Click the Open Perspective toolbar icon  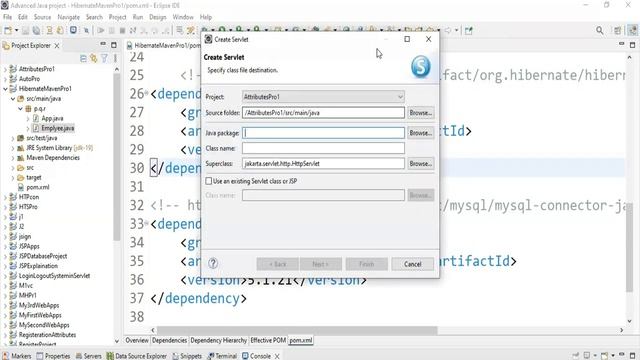click(617, 30)
